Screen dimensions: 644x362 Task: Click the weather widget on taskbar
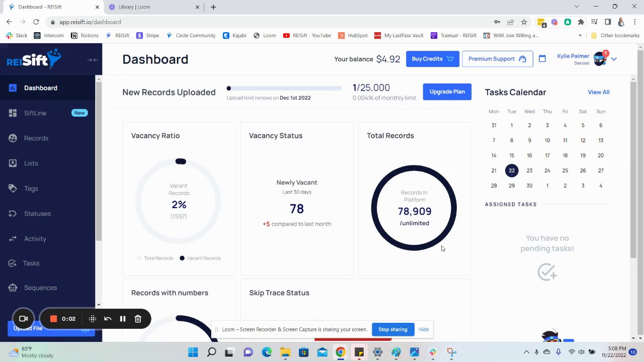click(x=32, y=352)
